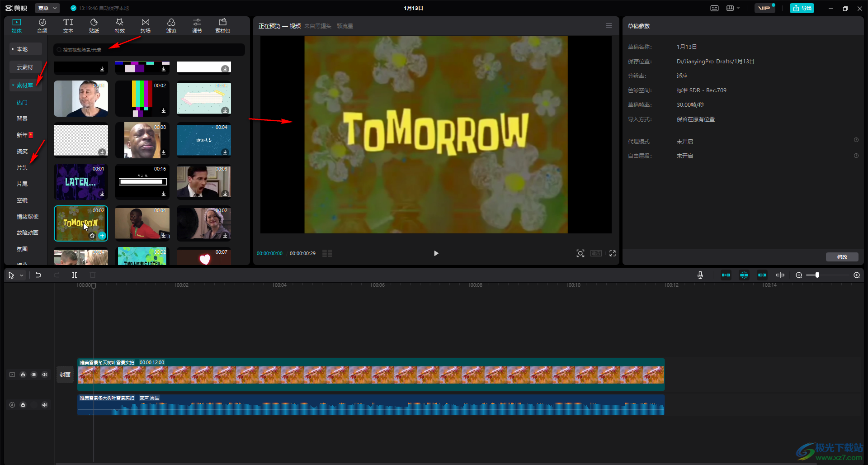This screenshot has height=465, width=868.
Task: Zoom out the timeline
Action: click(799, 275)
